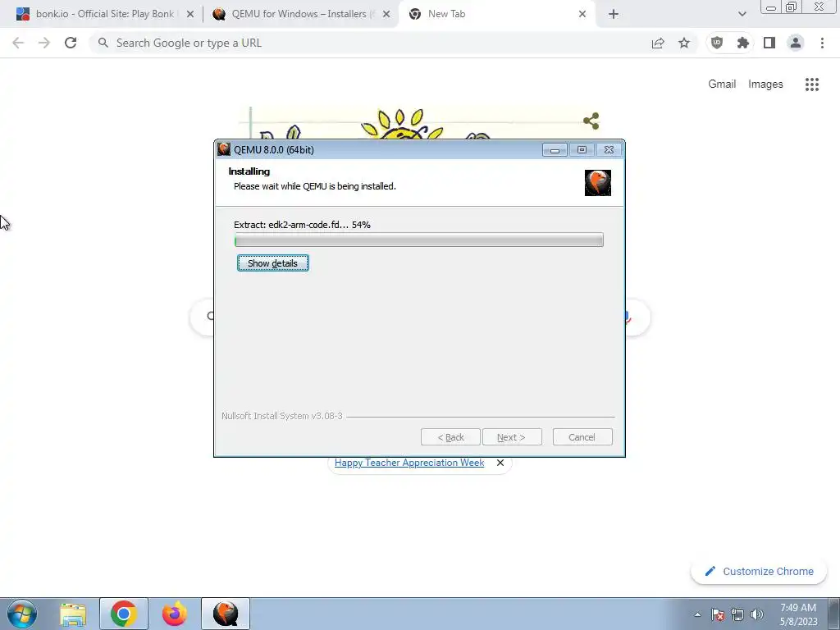Image resolution: width=840 pixels, height=630 pixels.
Task: Click the share page icon in address bar
Action: point(658,43)
